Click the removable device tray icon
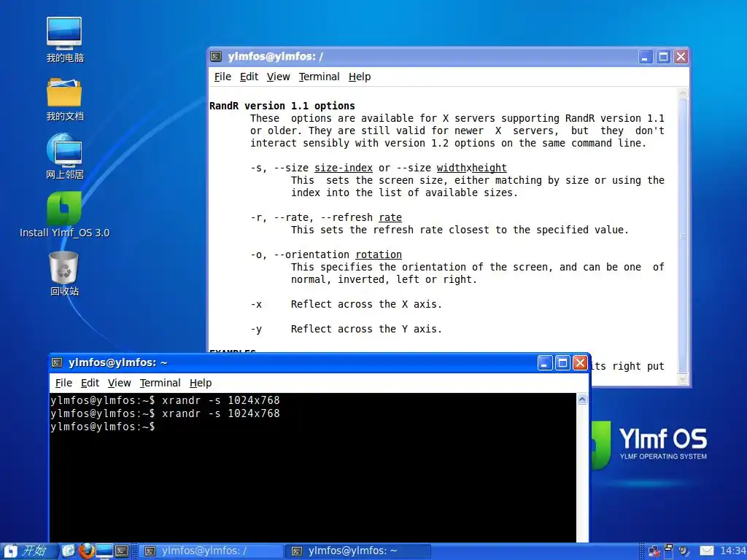This screenshot has height=560, width=747. (668, 551)
